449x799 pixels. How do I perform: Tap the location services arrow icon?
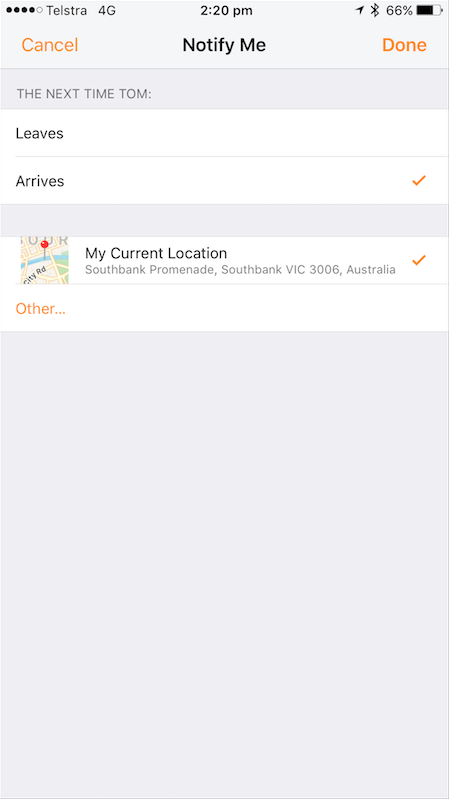point(360,10)
